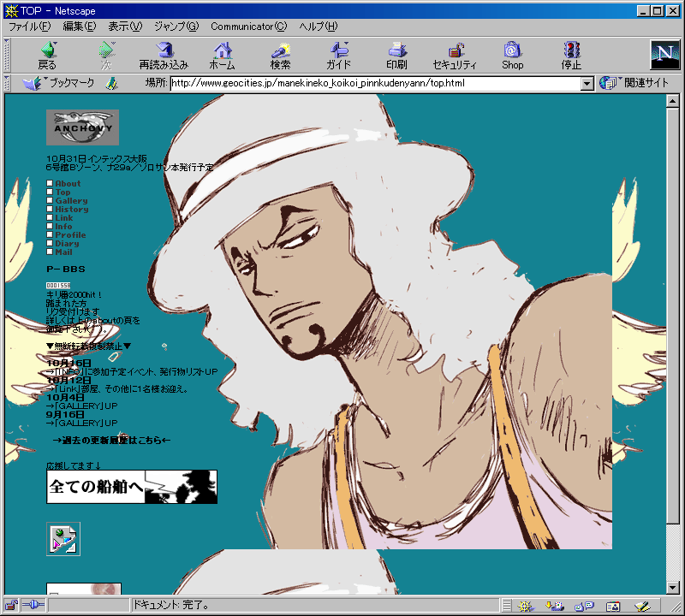Open セキュリティ security info
This screenshot has width=685, height=616.
(x=455, y=56)
